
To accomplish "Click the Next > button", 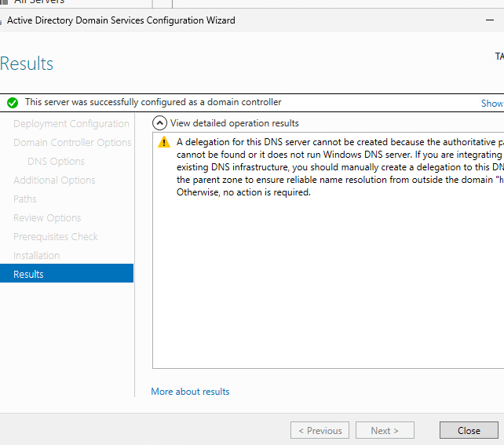I will 385,430.
